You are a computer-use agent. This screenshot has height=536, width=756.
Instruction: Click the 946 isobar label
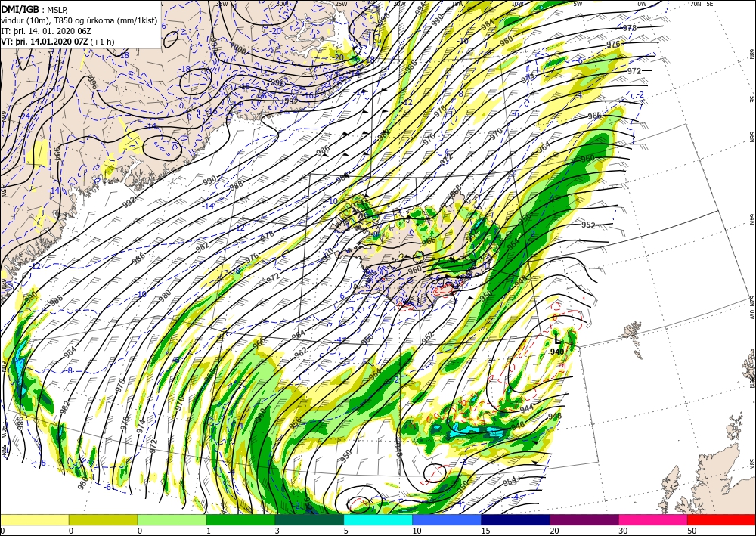pyautogui.click(x=517, y=425)
